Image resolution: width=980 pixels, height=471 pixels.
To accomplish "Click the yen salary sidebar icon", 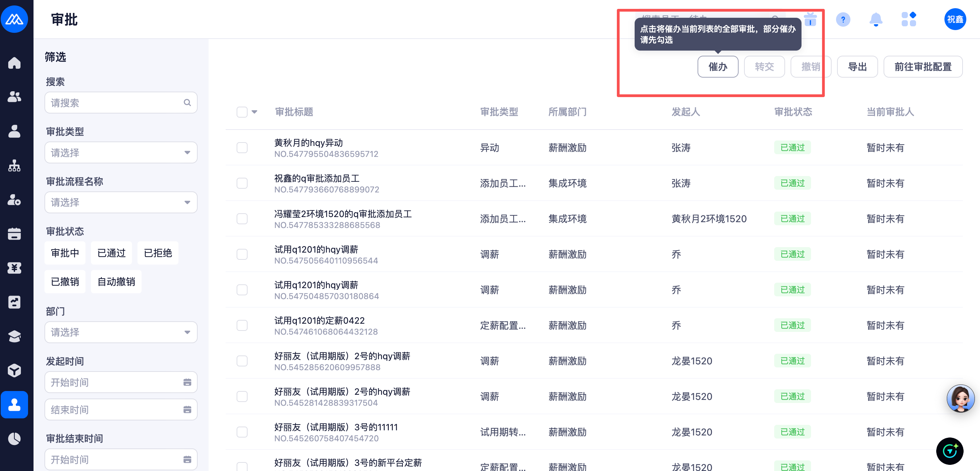I will (14, 268).
